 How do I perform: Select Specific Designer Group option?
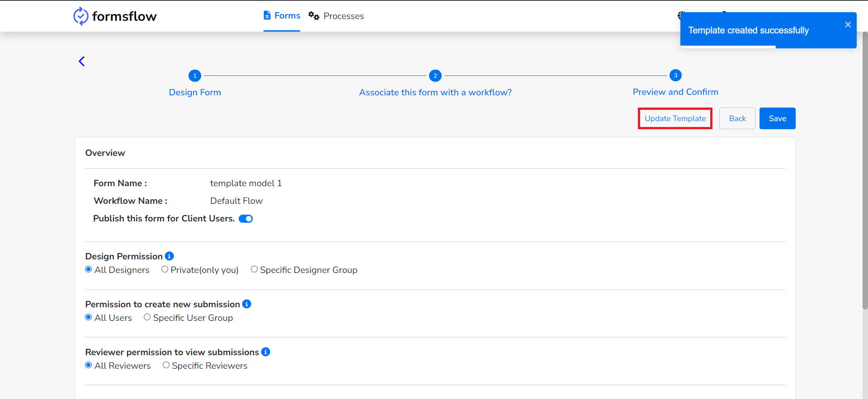pyautogui.click(x=255, y=269)
